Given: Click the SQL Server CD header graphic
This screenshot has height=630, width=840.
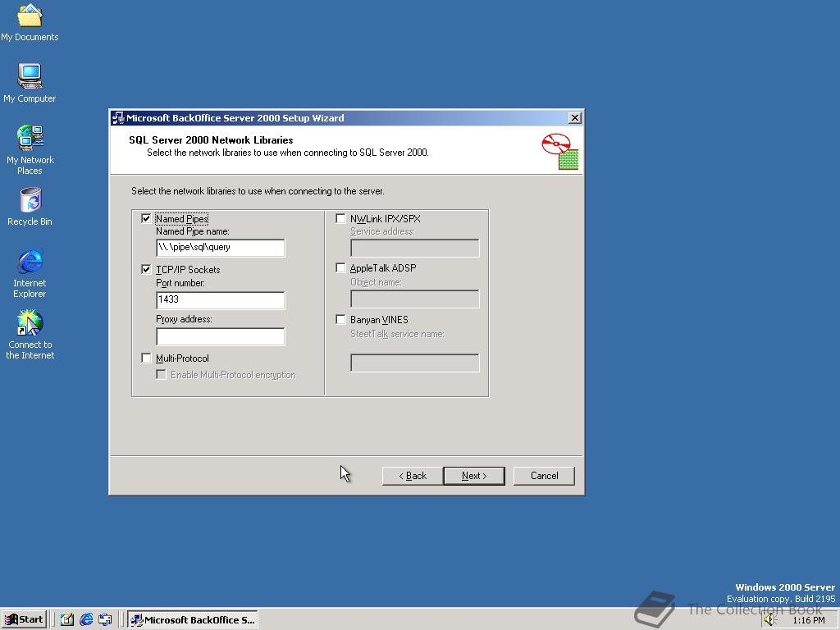Looking at the screenshot, I should [560, 152].
